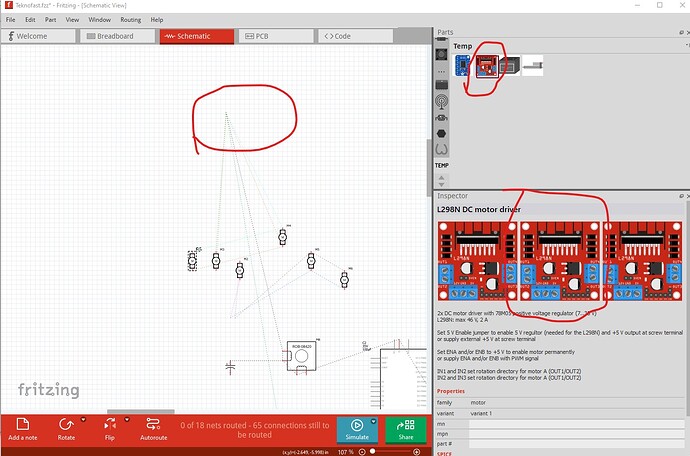Click the zoom in plus icon
The height and width of the screenshot is (456, 690).
416,452
